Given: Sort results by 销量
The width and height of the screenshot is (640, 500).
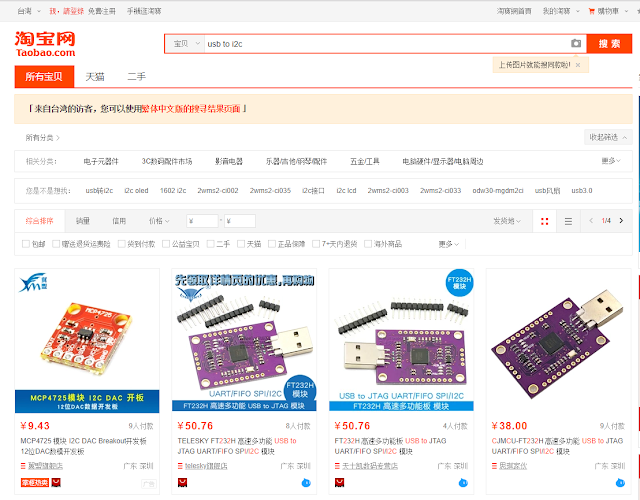Looking at the screenshot, I should click(x=82, y=221).
